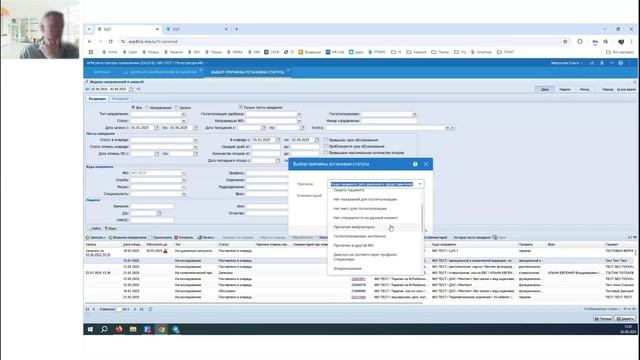Click Chrome icon in the taskbar
640x360 pixels.
(162, 329)
